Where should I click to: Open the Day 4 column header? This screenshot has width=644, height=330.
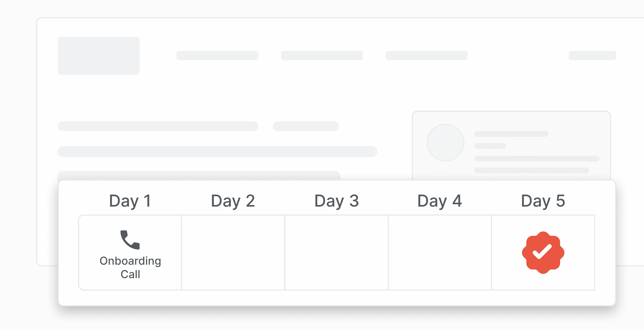coord(439,201)
